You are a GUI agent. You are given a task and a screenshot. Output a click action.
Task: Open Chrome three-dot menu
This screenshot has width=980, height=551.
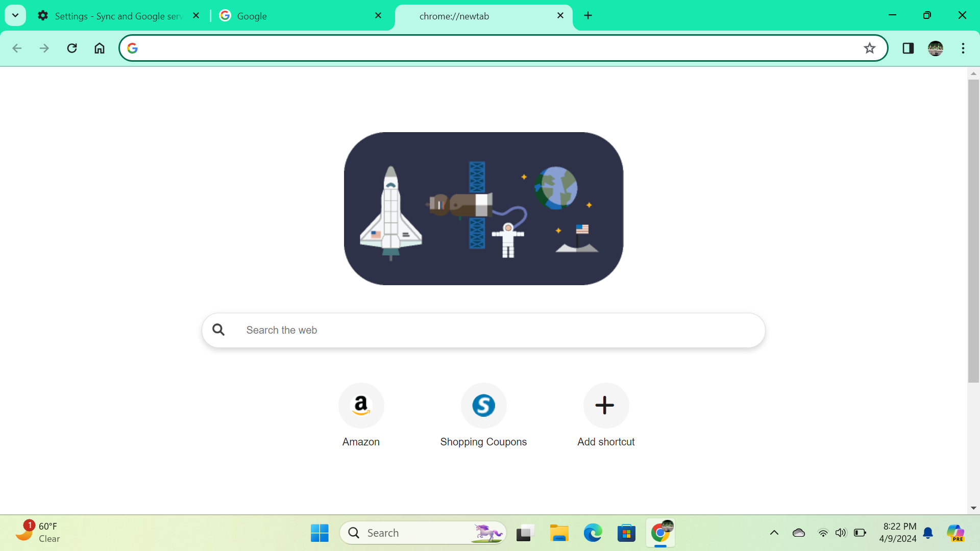coord(963,48)
